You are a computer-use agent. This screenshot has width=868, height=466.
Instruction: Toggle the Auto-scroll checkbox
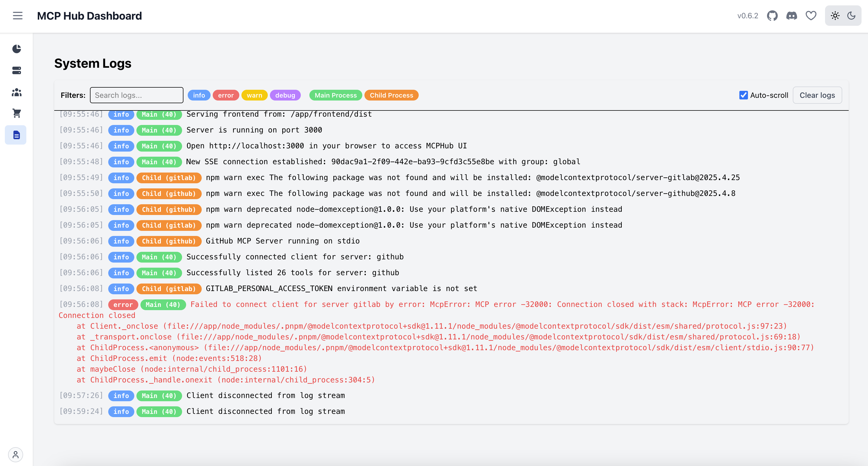tap(743, 95)
